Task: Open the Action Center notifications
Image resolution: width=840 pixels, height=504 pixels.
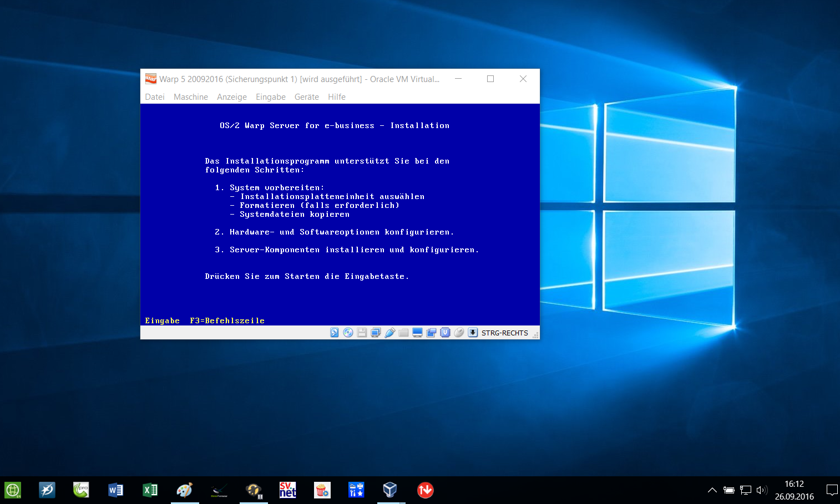Action: pyautogui.click(x=832, y=490)
